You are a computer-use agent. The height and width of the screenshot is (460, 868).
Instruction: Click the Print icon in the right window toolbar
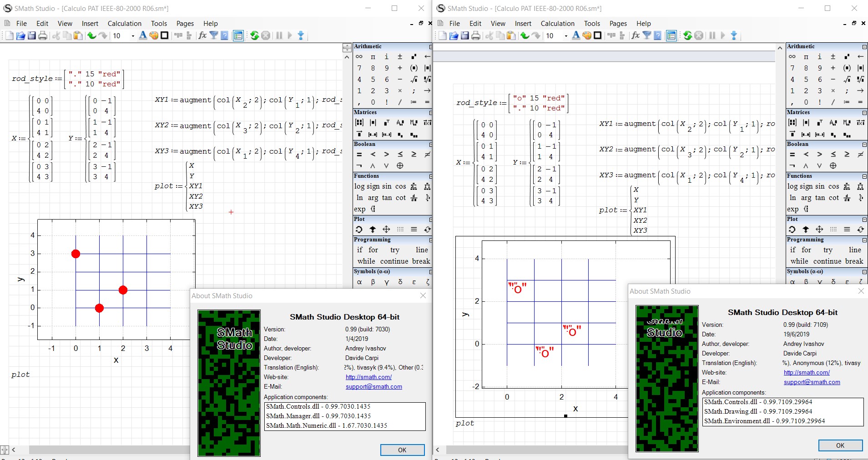(x=475, y=35)
